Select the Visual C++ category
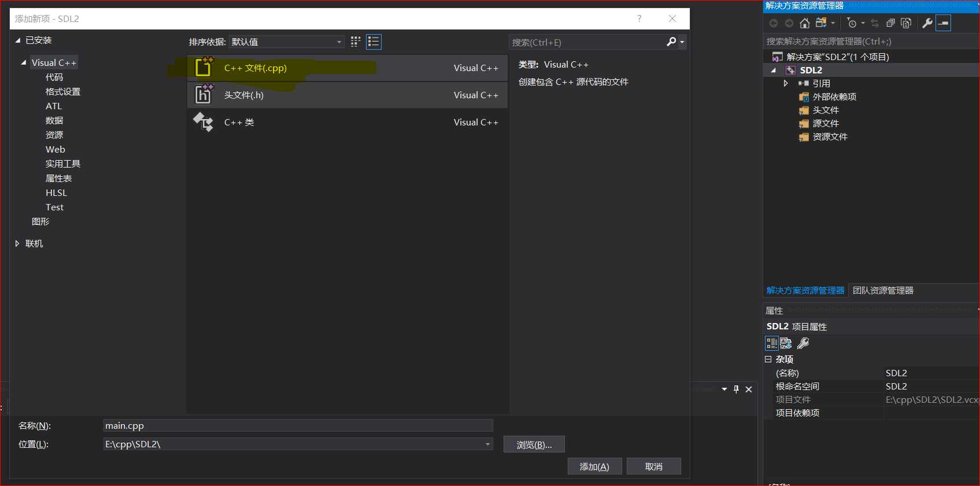This screenshot has width=980, height=486. [x=54, y=62]
